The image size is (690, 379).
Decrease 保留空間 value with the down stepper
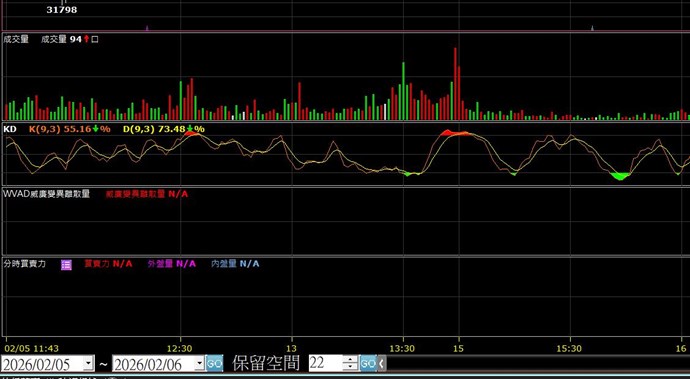pyautogui.click(x=350, y=368)
